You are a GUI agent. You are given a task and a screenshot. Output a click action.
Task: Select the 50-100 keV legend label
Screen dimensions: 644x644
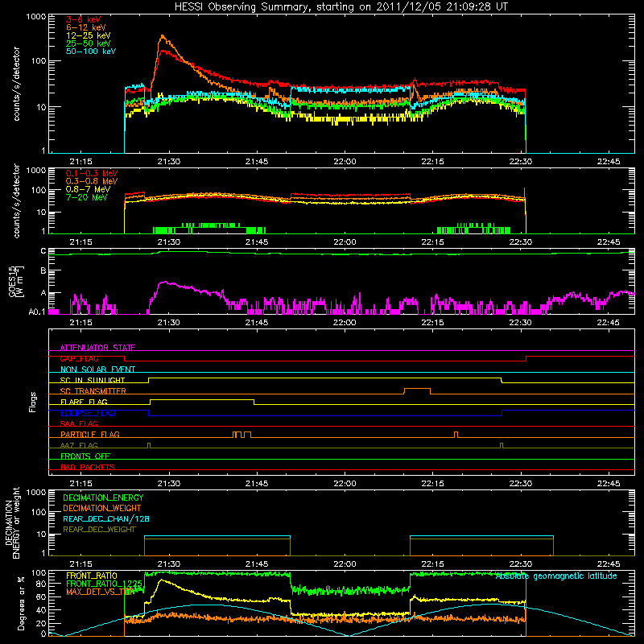pos(91,52)
